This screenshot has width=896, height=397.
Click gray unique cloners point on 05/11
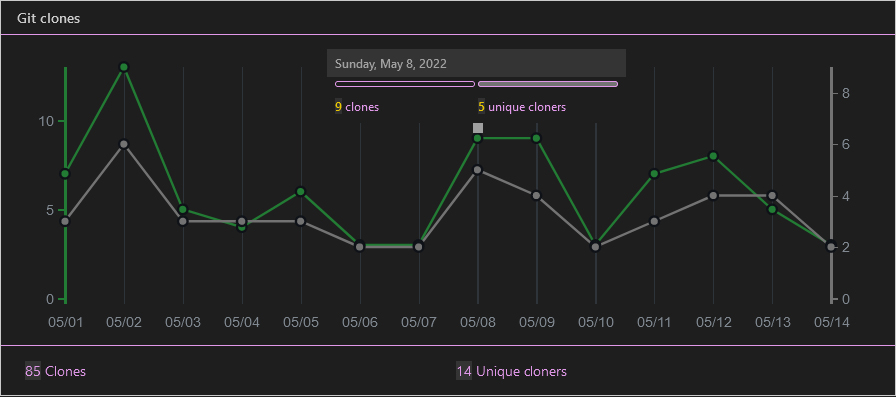tap(654, 222)
